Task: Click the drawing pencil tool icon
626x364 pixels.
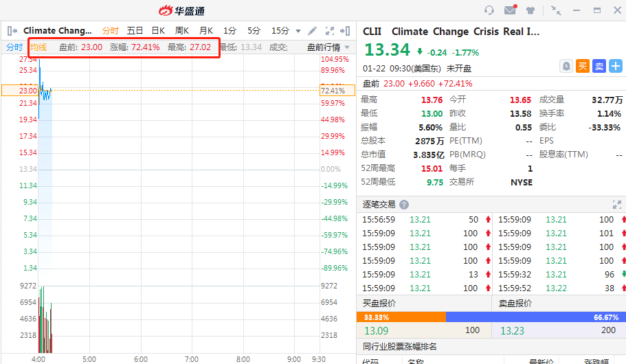Action: click(x=313, y=31)
